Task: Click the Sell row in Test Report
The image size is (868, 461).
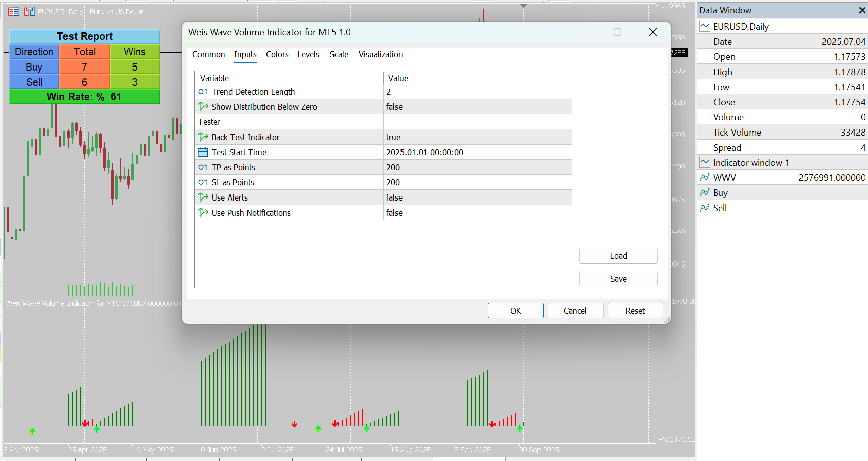Action: 85,82
